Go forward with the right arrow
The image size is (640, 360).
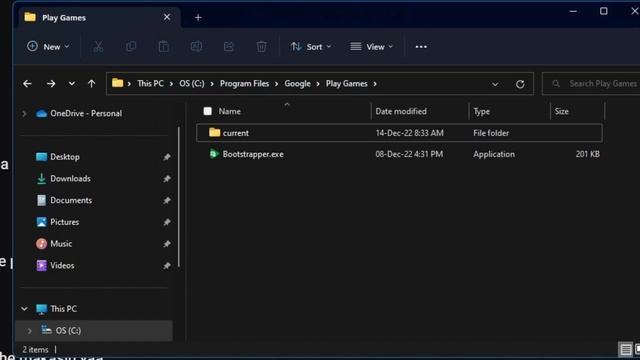coord(51,84)
